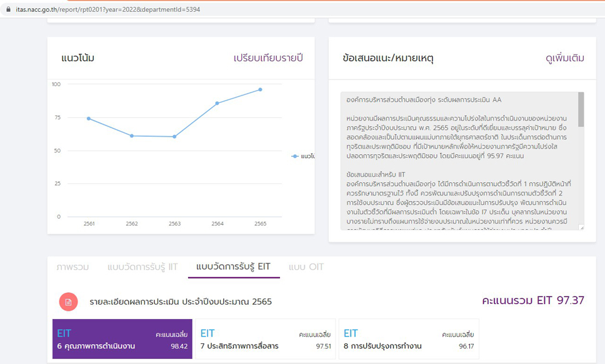Select EIT 8 การปรับปรุงการทำงาน card
The width and height of the screenshot is (605, 364).
[x=408, y=339]
